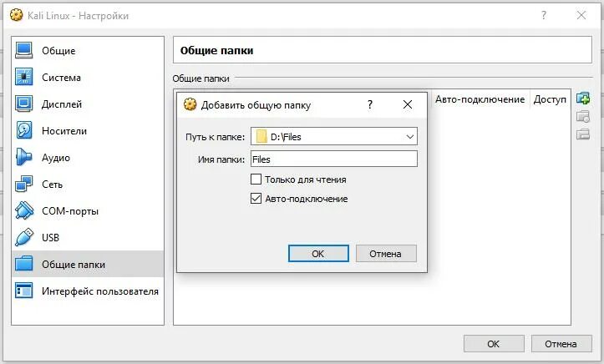Image resolution: width=604 pixels, height=364 pixels.
Task: Click the Носители disk icon
Action: (x=24, y=130)
